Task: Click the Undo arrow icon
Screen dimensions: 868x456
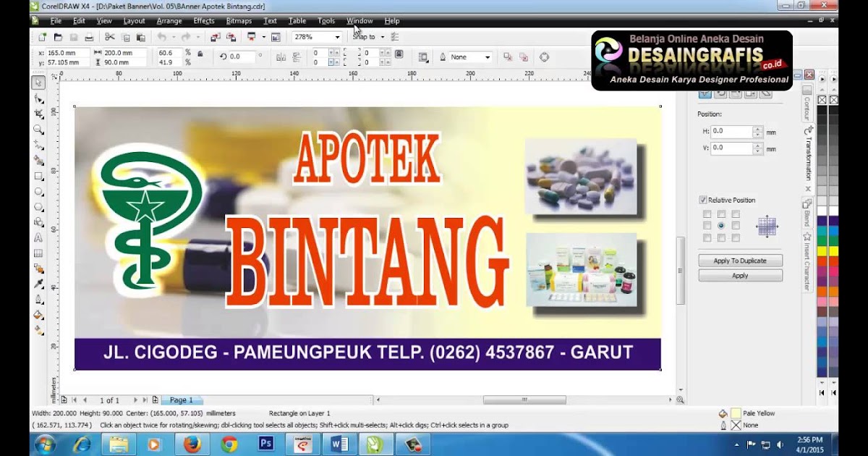Action: click(161, 37)
